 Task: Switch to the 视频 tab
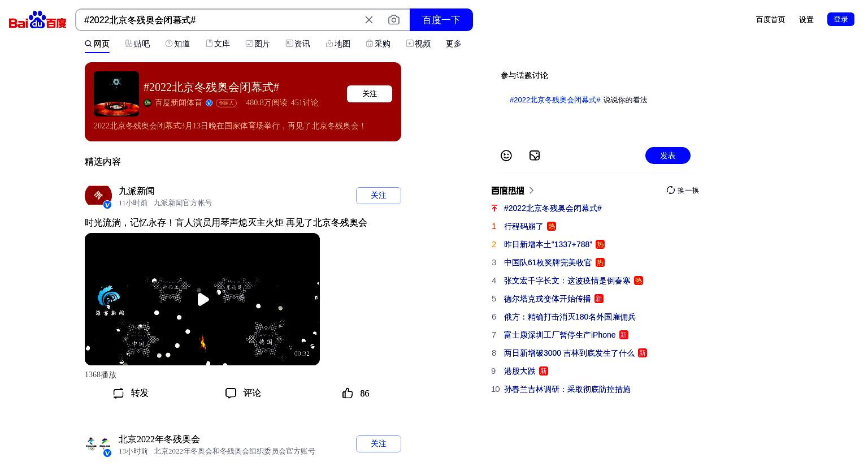click(418, 44)
